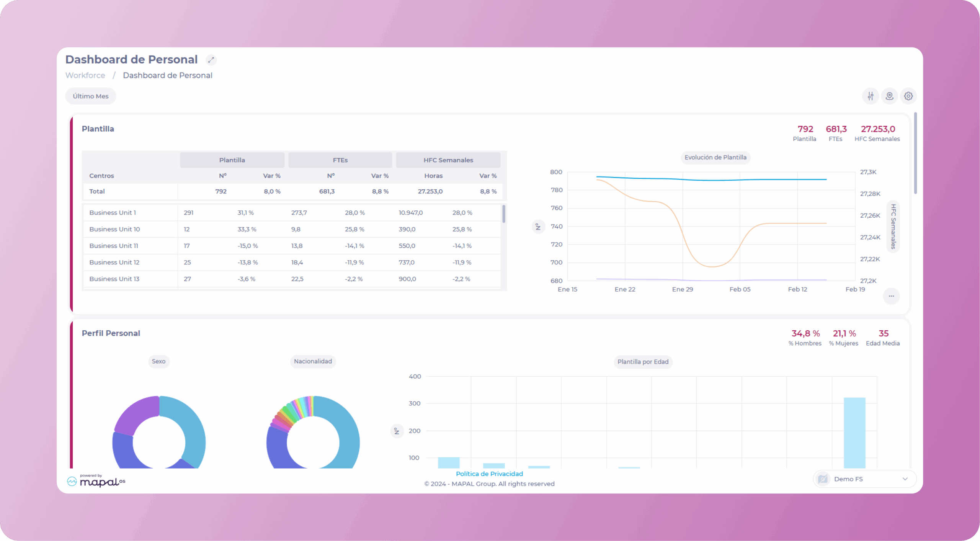Toggle the HFC Semanales axis label
Viewport: 980px width, 541px height.
[x=893, y=227]
